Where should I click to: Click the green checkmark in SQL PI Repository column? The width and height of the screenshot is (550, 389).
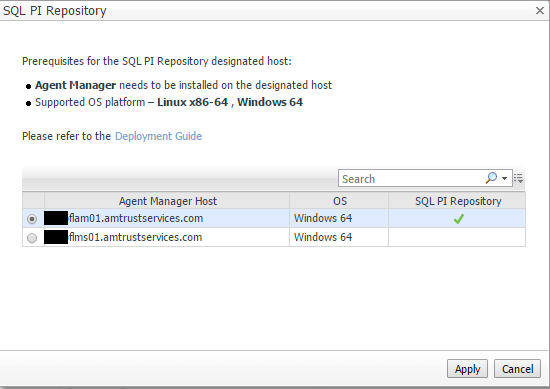[458, 219]
